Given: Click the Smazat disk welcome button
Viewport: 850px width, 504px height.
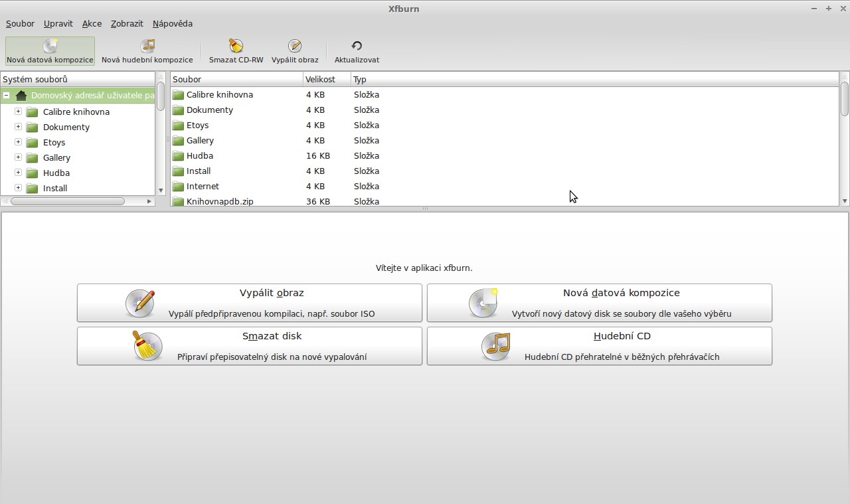Looking at the screenshot, I should coord(250,346).
